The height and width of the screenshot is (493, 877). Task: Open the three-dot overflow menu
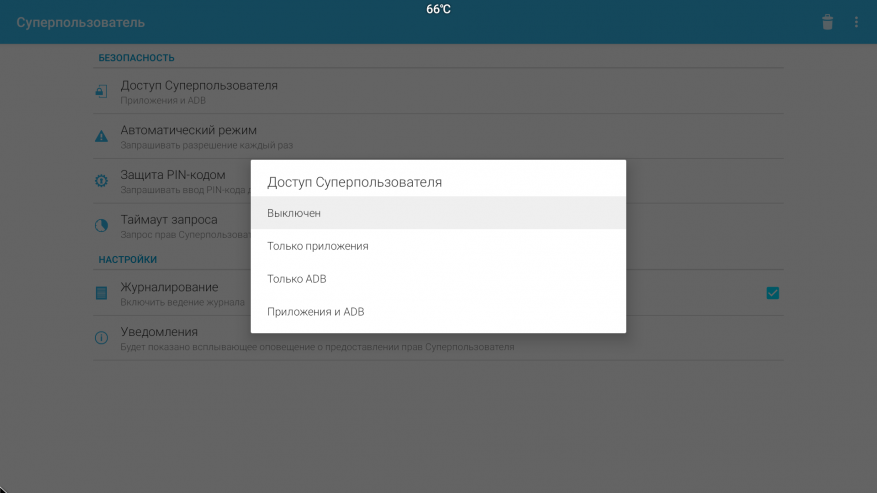pos(856,22)
